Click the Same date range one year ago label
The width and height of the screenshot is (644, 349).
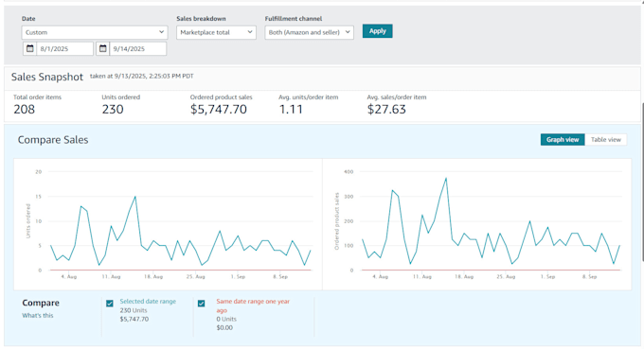point(253,305)
